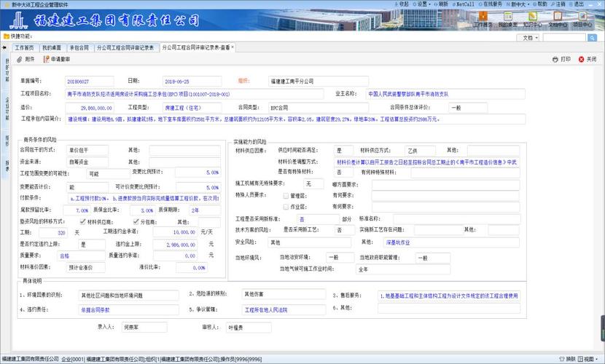
Task: Open 在线服务 in the top bar
Action: 491,4
